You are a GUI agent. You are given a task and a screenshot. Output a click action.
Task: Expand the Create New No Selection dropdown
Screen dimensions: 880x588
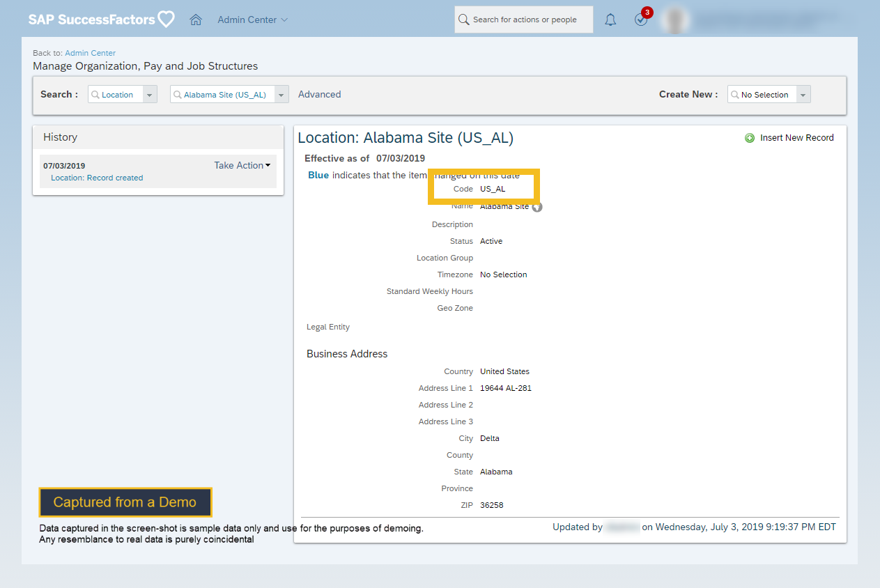coord(803,95)
